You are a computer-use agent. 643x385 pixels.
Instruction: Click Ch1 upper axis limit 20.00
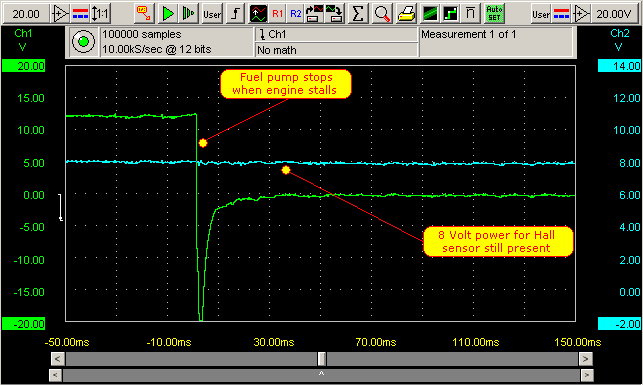(x=24, y=66)
